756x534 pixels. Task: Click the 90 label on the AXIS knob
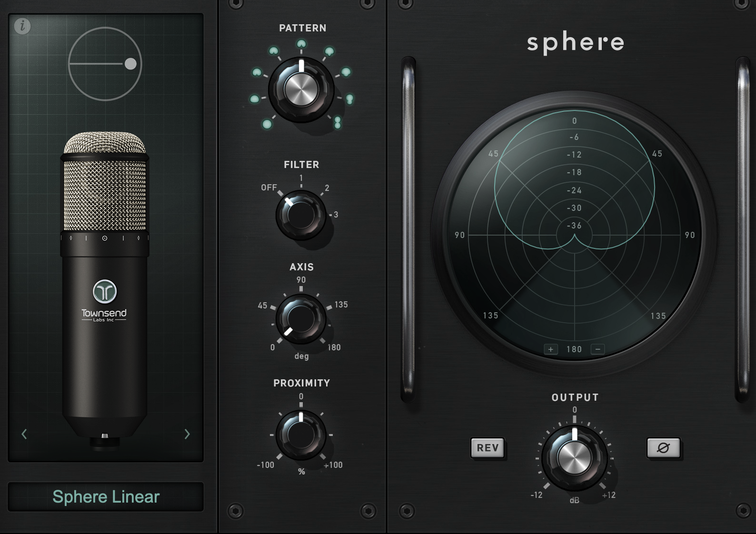coord(301,280)
